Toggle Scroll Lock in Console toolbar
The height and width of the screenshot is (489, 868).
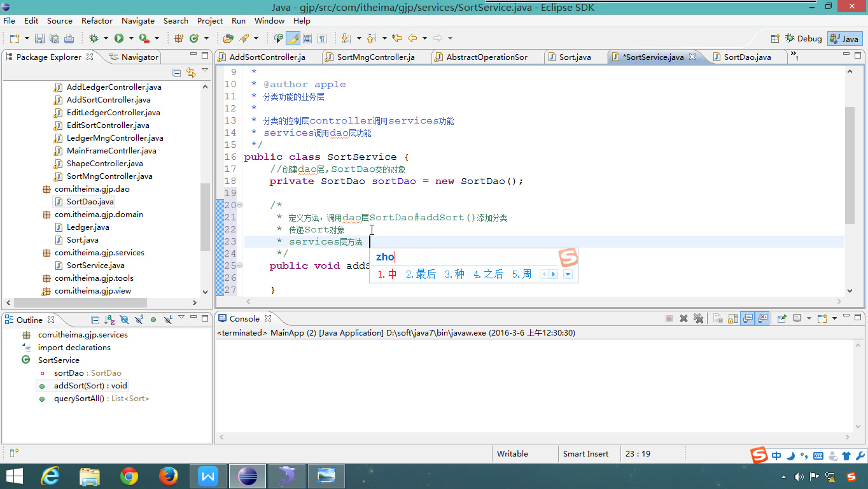pos(731,318)
